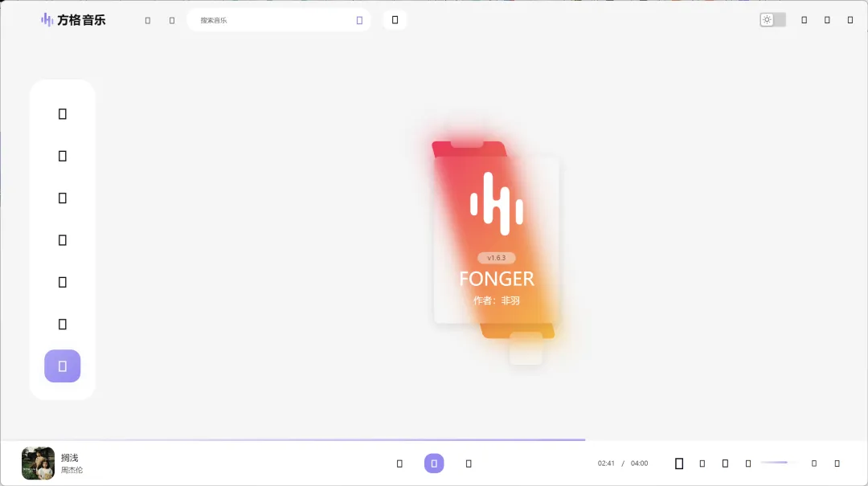Click the song title 搁浅
The width and height of the screenshot is (868, 486).
(70, 458)
